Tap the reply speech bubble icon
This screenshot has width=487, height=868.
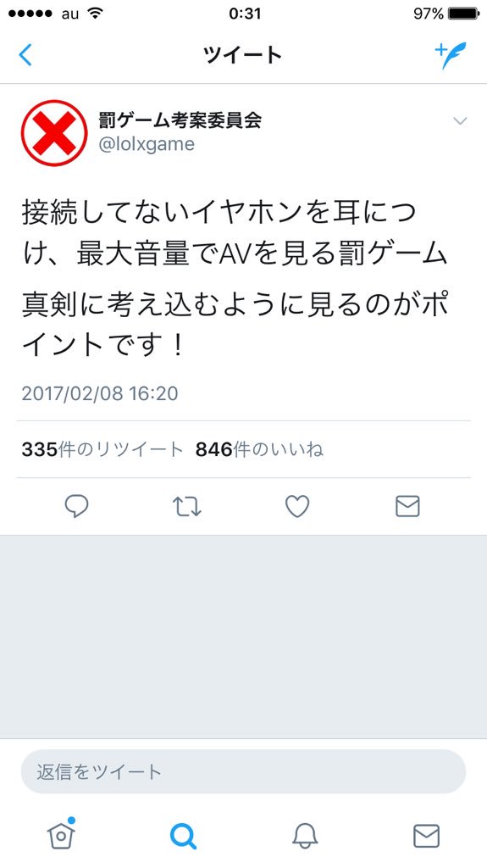click(x=76, y=506)
